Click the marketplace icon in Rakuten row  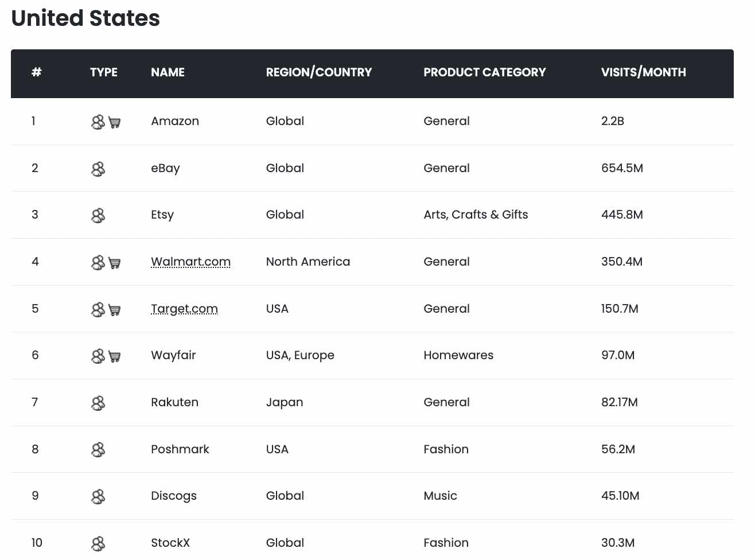pos(98,403)
